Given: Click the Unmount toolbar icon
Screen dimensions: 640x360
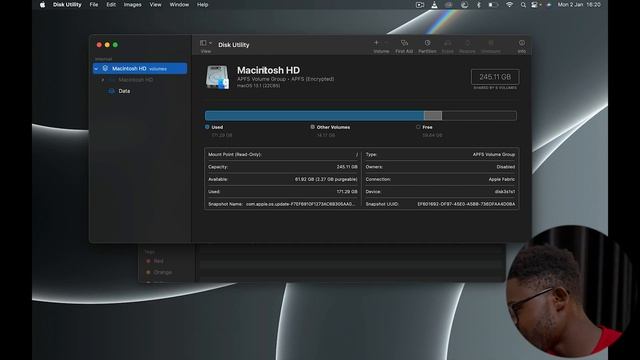Looking at the screenshot, I should tap(491, 43).
